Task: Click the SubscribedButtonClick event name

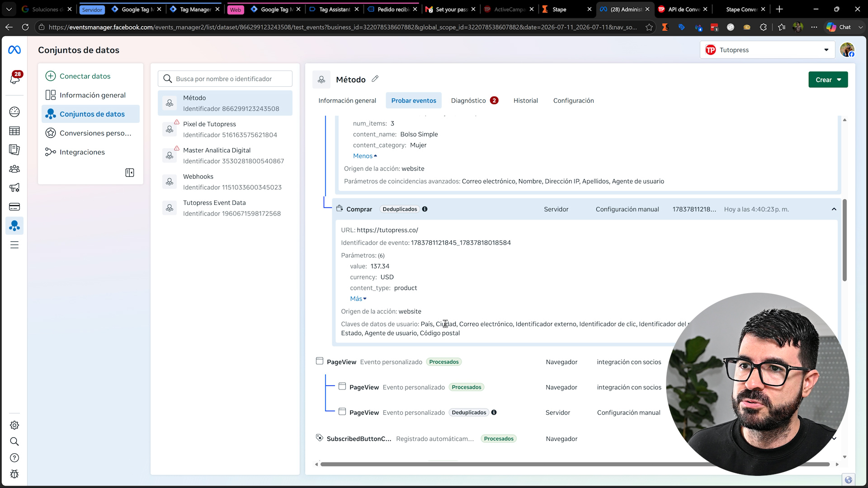Action: (359, 439)
